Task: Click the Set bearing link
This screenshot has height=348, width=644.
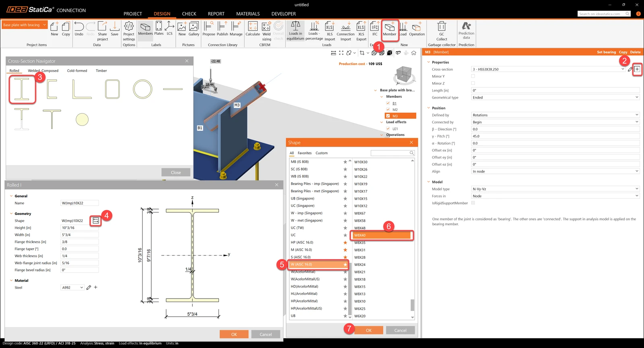Action: (x=606, y=52)
